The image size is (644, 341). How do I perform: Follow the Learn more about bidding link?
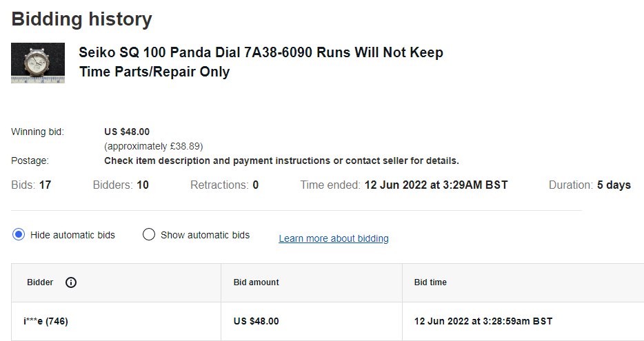tap(334, 238)
